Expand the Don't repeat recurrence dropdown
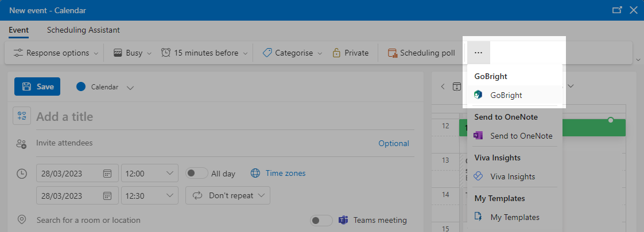644x232 pixels. (x=228, y=195)
